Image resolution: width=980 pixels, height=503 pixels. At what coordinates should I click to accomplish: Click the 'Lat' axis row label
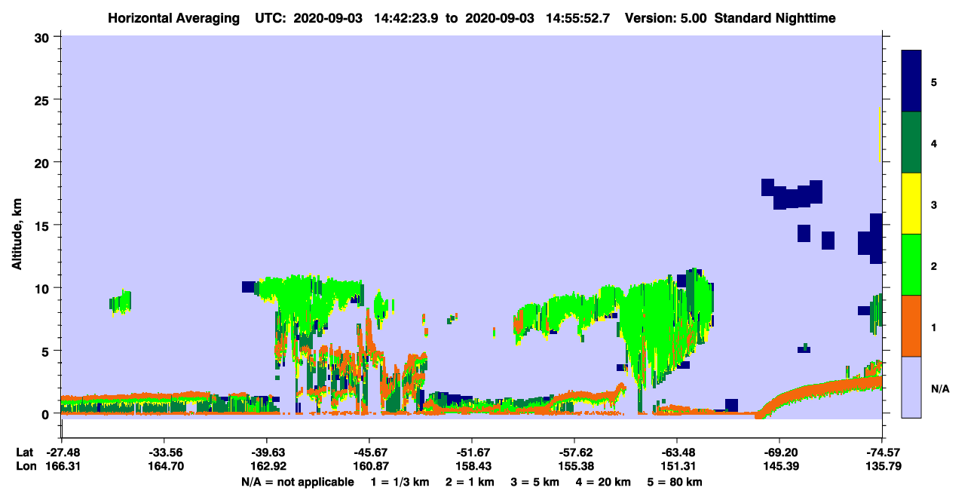[25, 452]
